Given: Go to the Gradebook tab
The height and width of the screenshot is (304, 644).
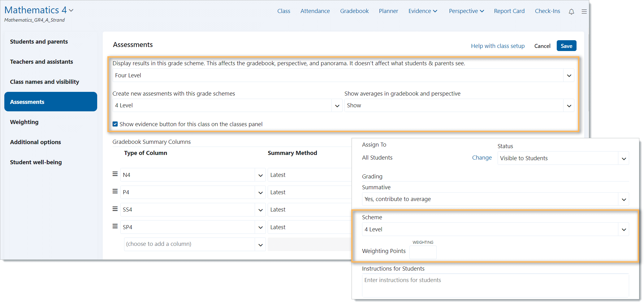Looking at the screenshot, I should point(354,11).
